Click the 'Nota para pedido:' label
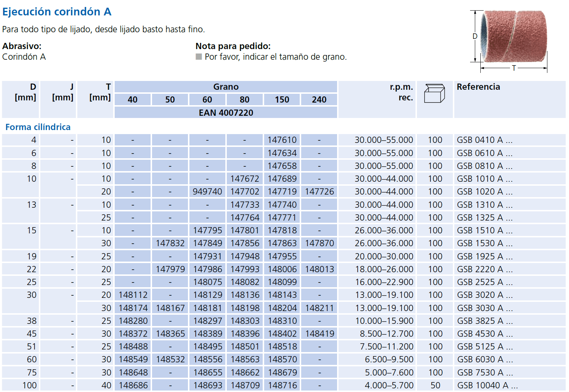The image size is (569, 392). coord(233,46)
